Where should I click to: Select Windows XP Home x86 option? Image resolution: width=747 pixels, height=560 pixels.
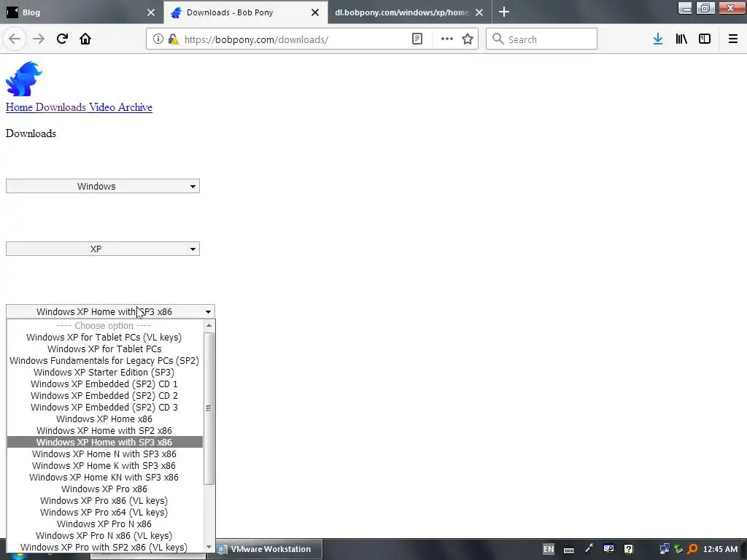[104, 419]
